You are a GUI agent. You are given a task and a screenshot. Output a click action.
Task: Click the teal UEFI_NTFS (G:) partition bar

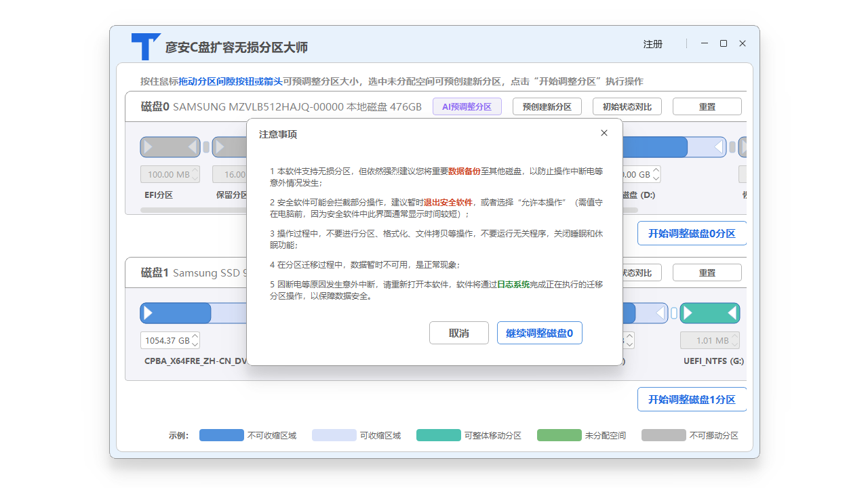click(x=710, y=313)
